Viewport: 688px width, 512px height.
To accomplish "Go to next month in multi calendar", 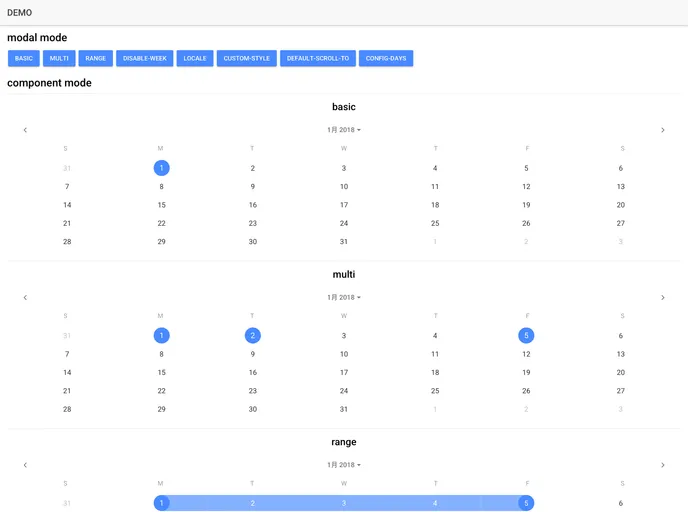I will pyautogui.click(x=663, y=297).
